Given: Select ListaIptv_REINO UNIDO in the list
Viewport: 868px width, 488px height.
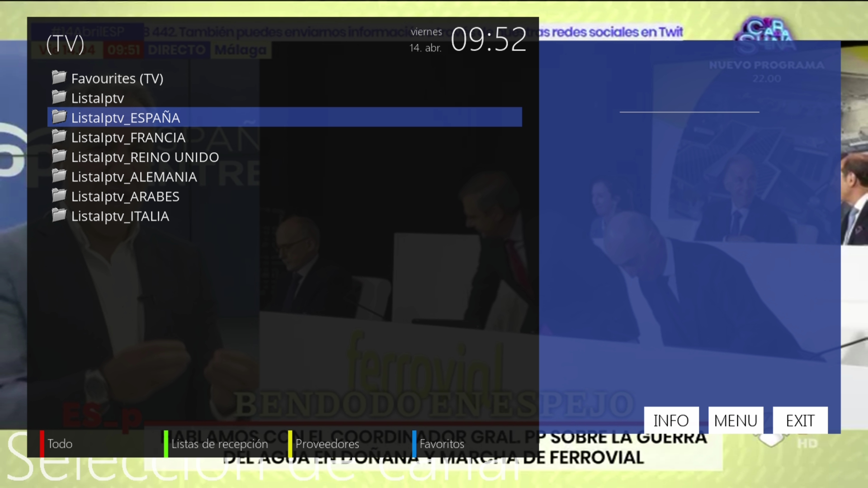Looking at the screenshot, I should click(x=145, y=157).
